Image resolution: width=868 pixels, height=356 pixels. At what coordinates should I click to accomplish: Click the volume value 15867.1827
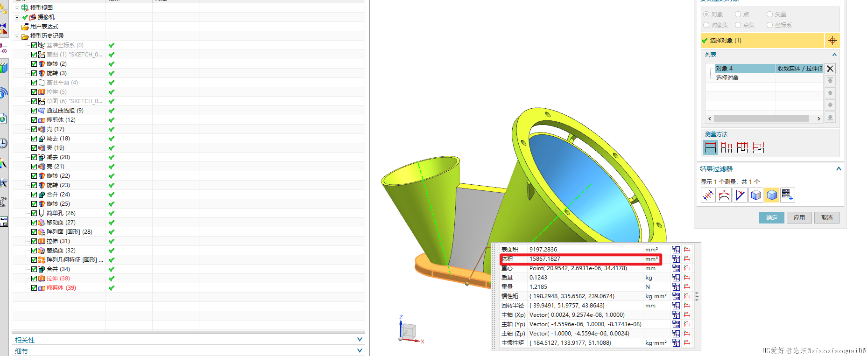(x=544, y=259)
